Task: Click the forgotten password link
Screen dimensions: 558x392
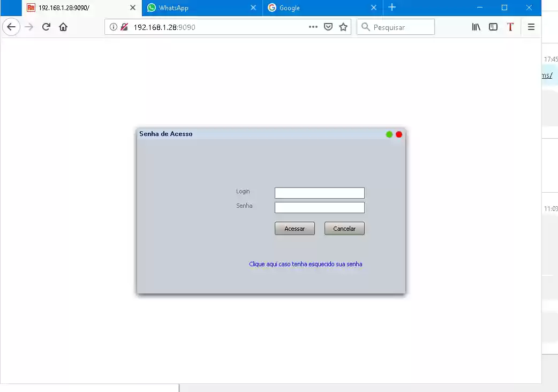Action: (x=305, y=263)
